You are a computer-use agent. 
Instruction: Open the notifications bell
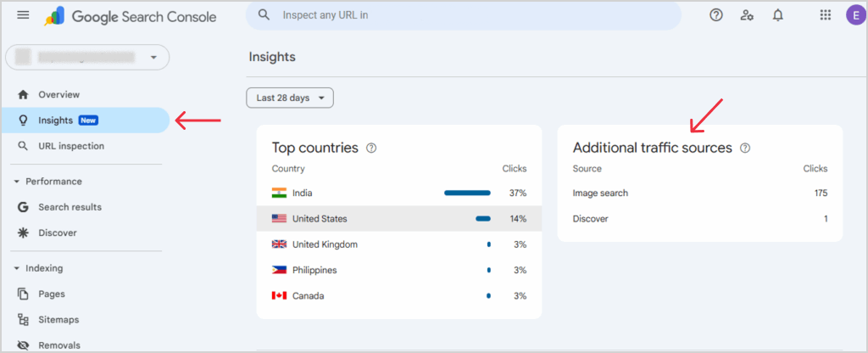click(x=778, y=15)
